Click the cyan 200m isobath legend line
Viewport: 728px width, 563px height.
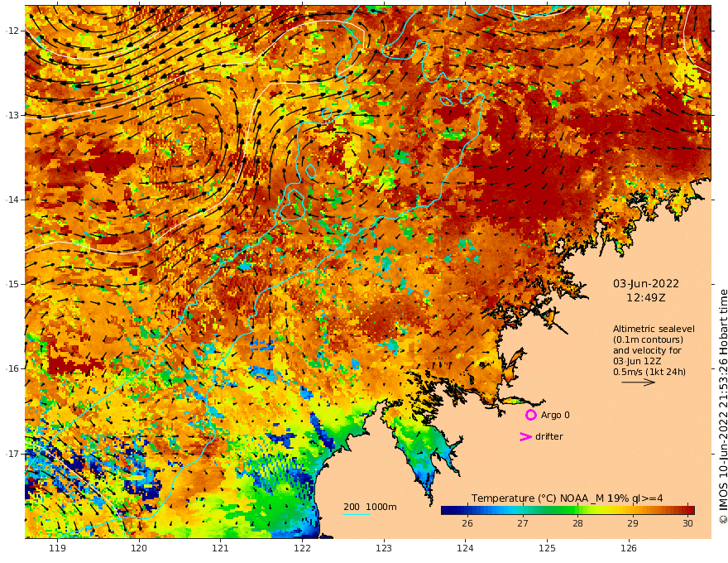click(357, 514)
